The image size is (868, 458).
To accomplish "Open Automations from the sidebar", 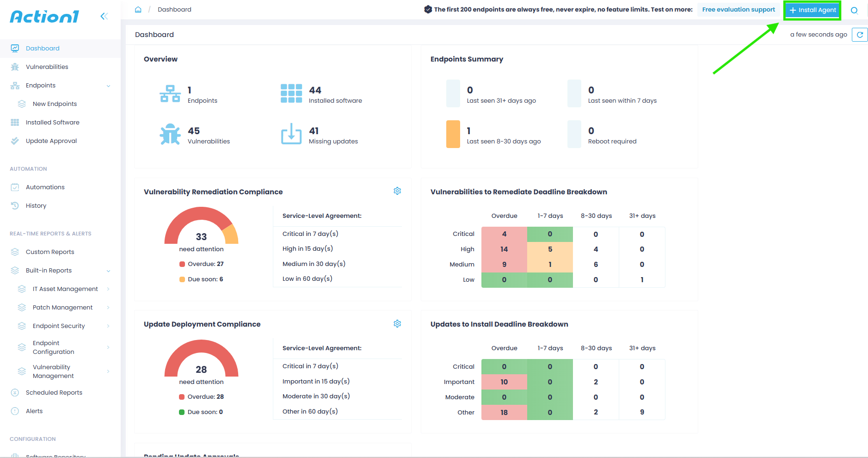I will (45, 187).
